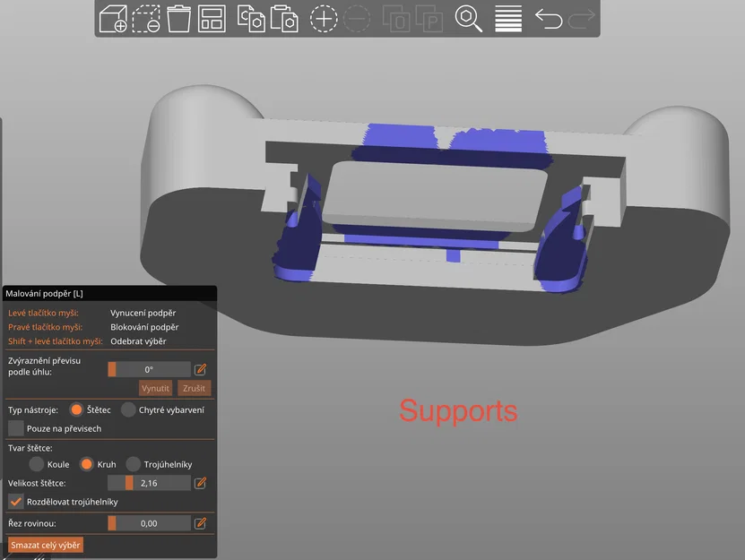This screenshot has height=560, width=745.
Task: Click the Levé tlačítko myši label
Action: (43, 313)
